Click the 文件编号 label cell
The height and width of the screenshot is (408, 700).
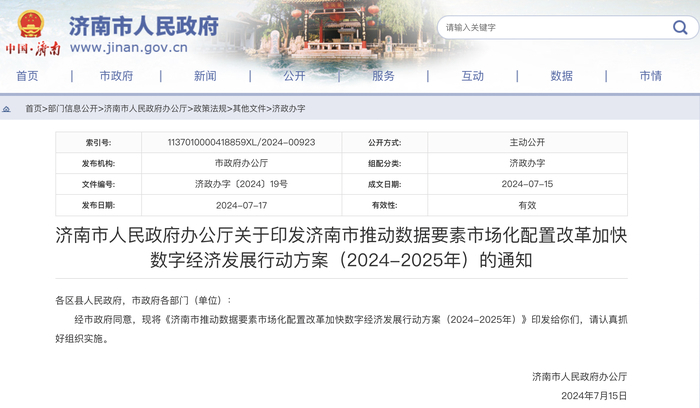pyautogui.click(x=98, y=184)
